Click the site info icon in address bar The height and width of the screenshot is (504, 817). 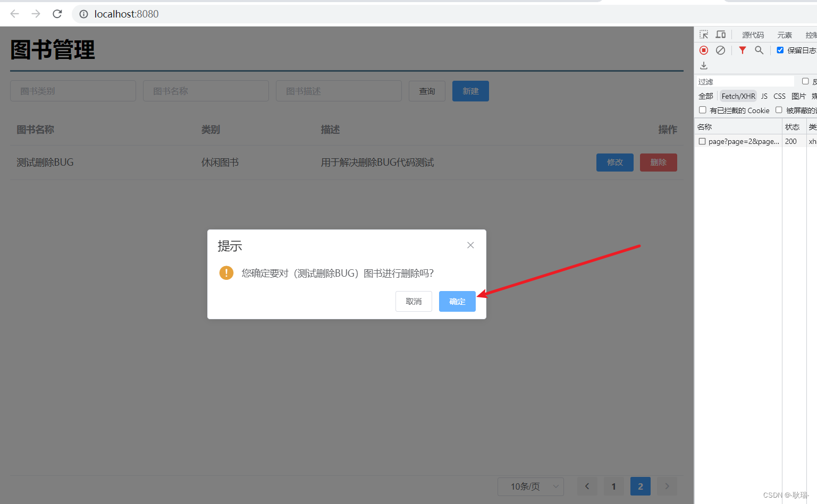(83, 14)
